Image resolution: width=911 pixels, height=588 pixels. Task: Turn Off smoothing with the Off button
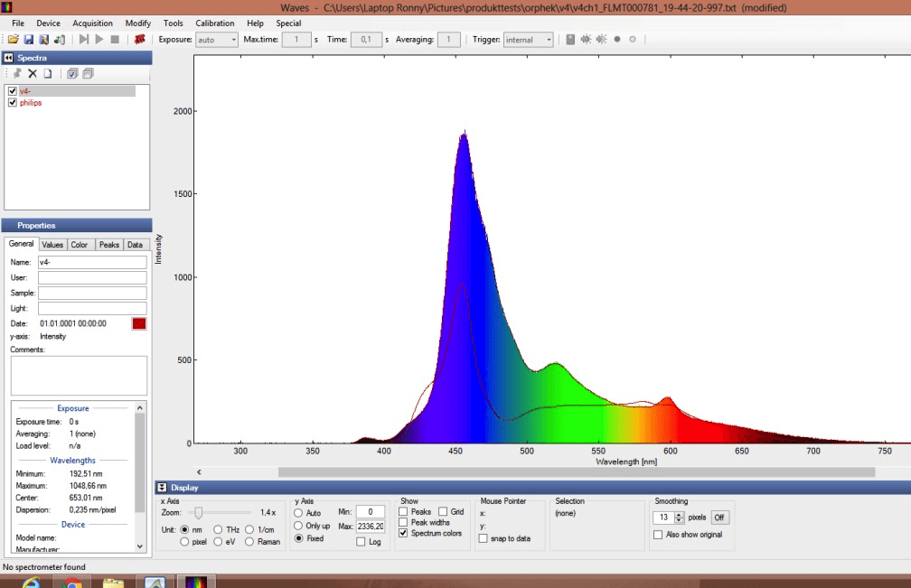tap(719, 517)
